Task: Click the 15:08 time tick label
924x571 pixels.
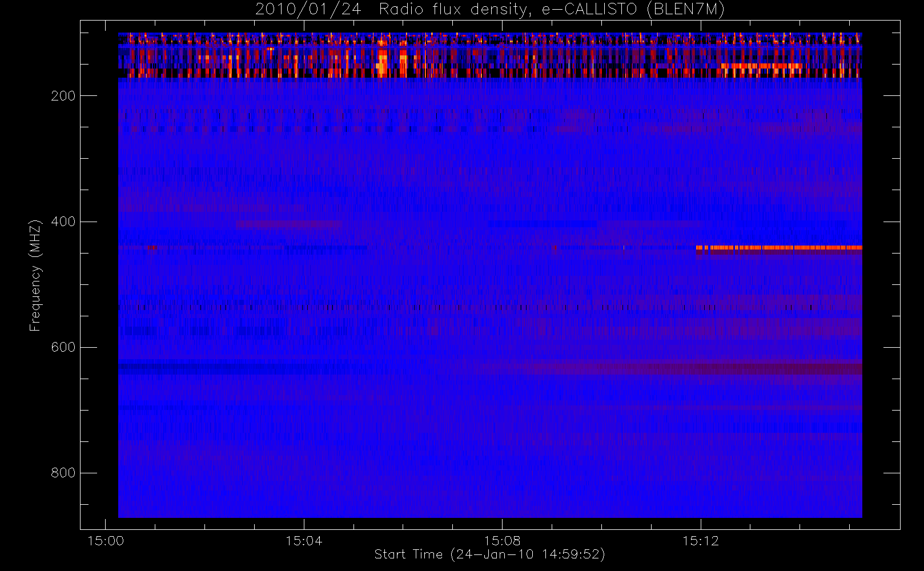Action: pyautogui.click(x=503, y=541)
